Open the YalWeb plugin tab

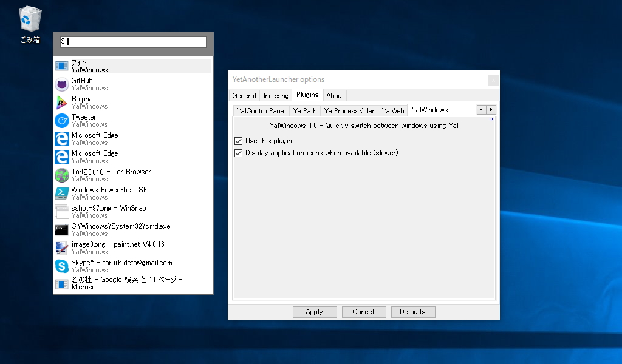coord(392,110)
